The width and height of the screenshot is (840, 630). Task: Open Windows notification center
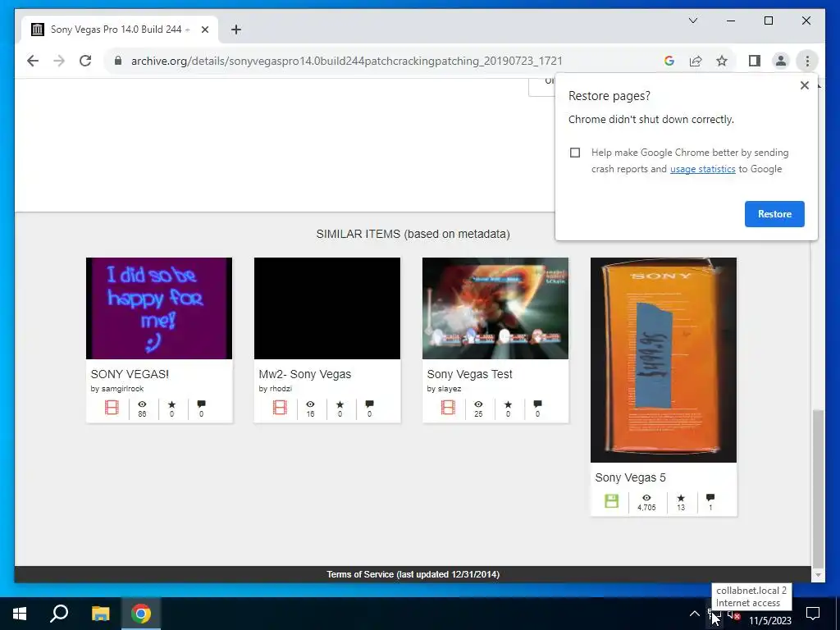(813, 614)
